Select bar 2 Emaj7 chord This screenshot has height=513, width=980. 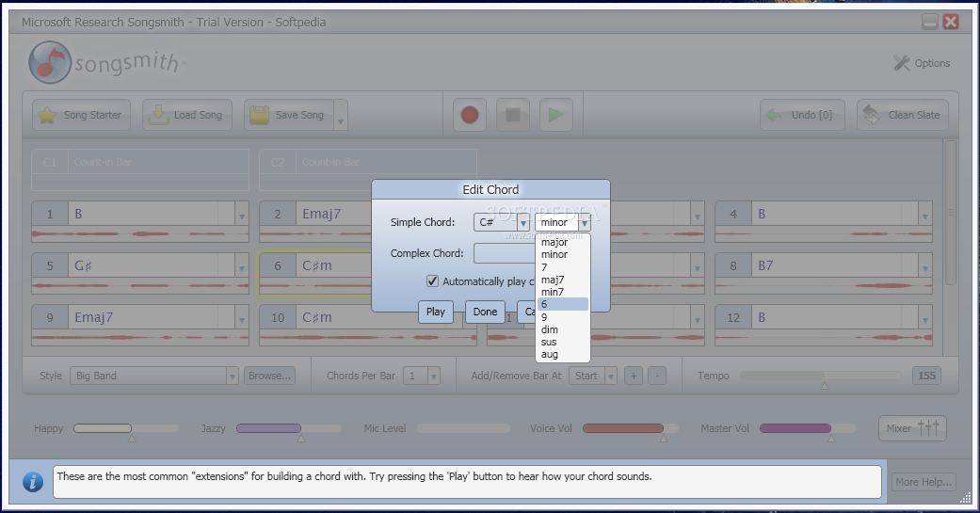[322, 214]
